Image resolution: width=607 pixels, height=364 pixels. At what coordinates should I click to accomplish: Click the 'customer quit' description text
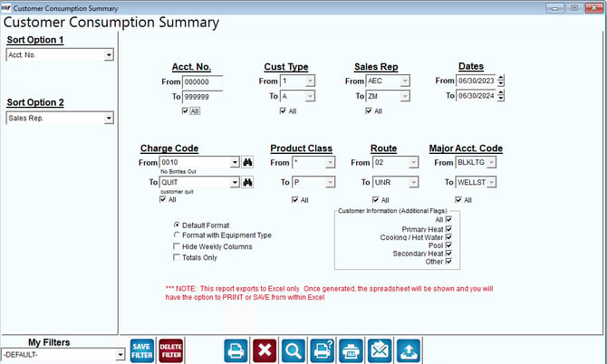pos(177,191)
